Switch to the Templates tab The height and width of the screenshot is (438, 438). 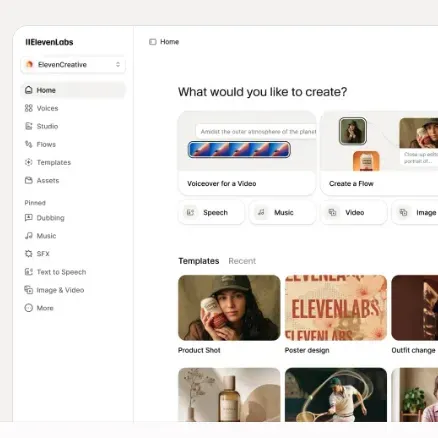coord(199,261)
